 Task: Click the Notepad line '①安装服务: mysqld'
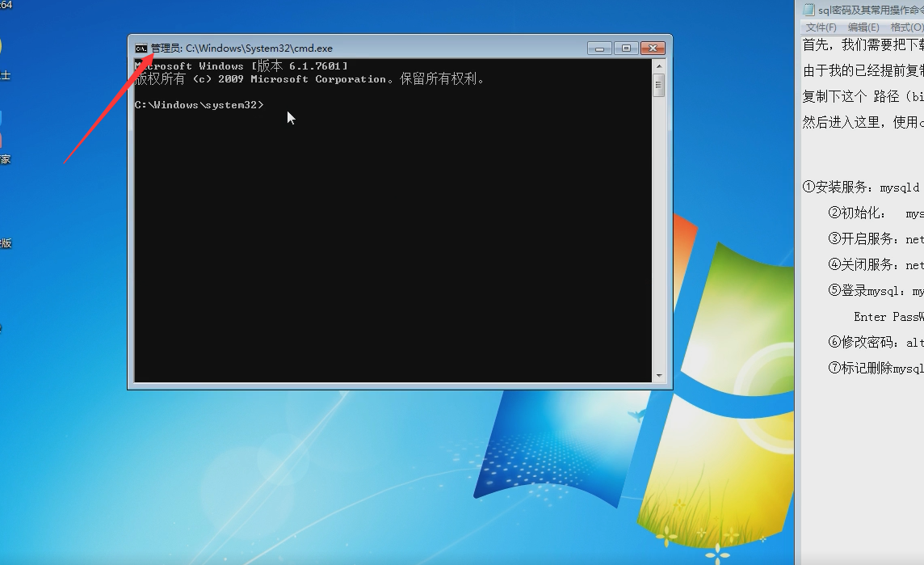(861, 188)
